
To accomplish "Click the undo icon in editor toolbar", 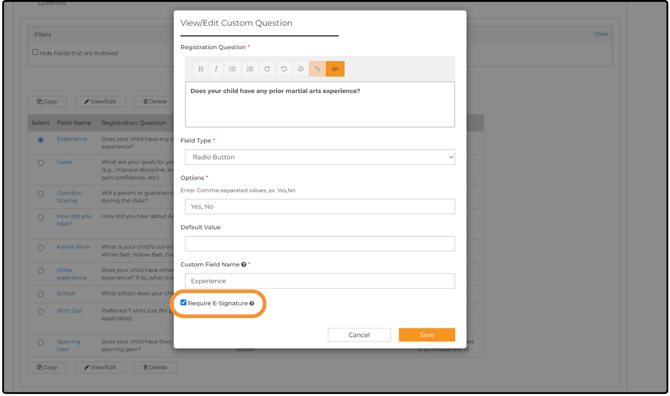I will (x=284, y=69).
